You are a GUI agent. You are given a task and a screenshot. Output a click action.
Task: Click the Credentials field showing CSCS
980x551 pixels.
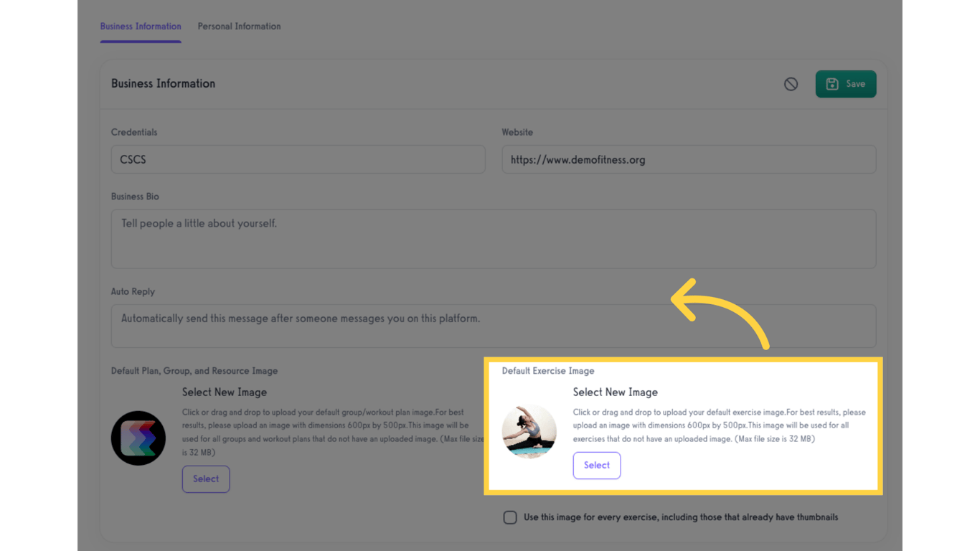click(x=298, y=159)
